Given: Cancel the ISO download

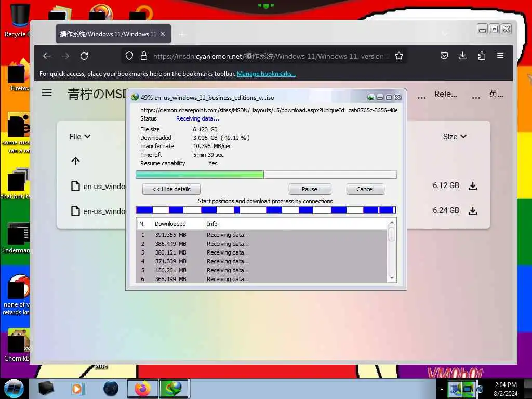Looking at the screenshot, I should click(x=365, y=189).
